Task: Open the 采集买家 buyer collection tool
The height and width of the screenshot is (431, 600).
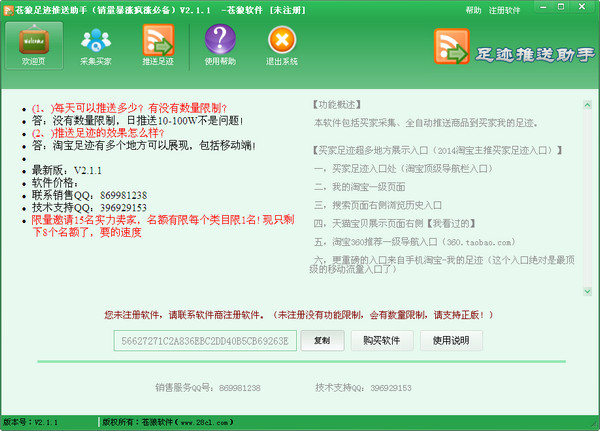Action: tap(96, 46)
